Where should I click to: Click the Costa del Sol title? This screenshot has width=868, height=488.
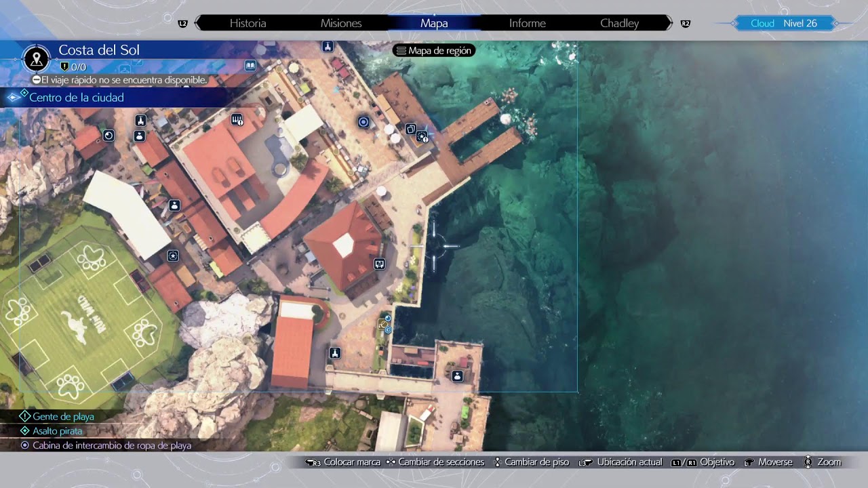point(99,50)
